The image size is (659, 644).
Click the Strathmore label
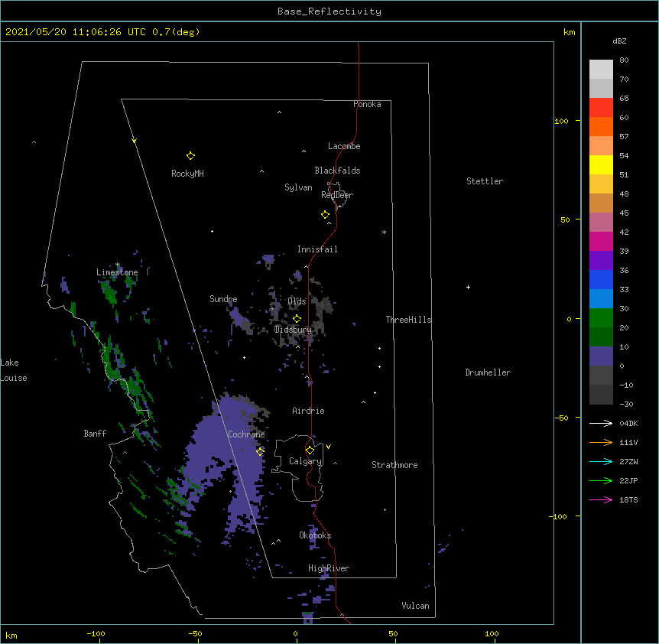[394, 465]
